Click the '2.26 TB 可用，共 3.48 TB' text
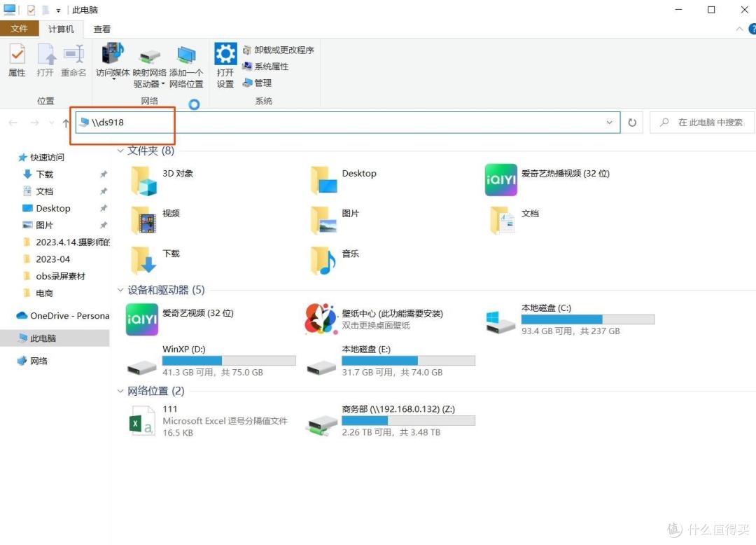Image resolution: width=756 pixels, height=545 pixels. [391, 432]
